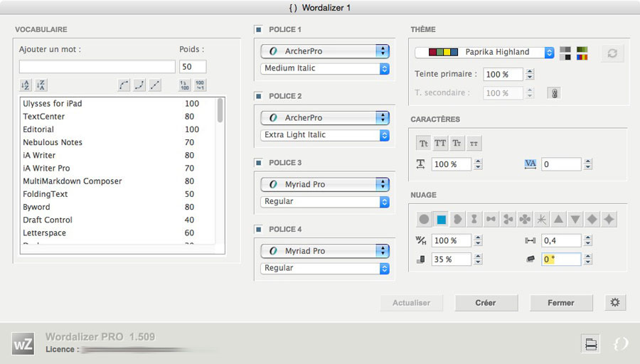Select small caps Tr style

coord(457,143)
